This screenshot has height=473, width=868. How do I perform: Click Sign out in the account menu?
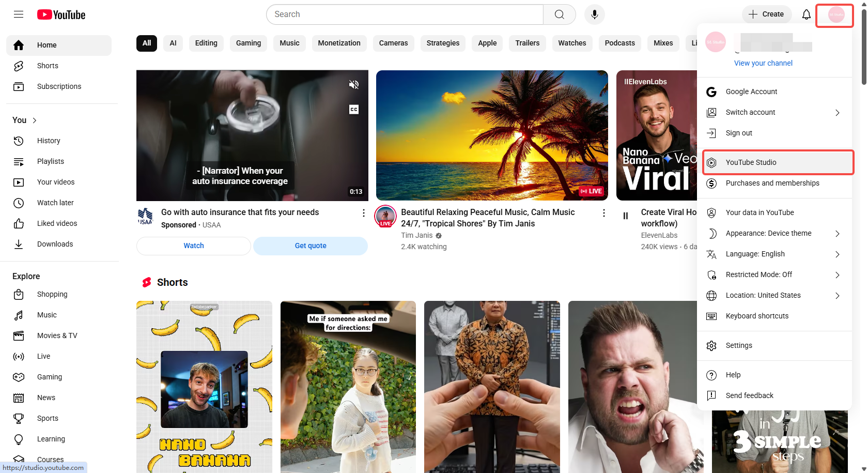click(739, 133)
